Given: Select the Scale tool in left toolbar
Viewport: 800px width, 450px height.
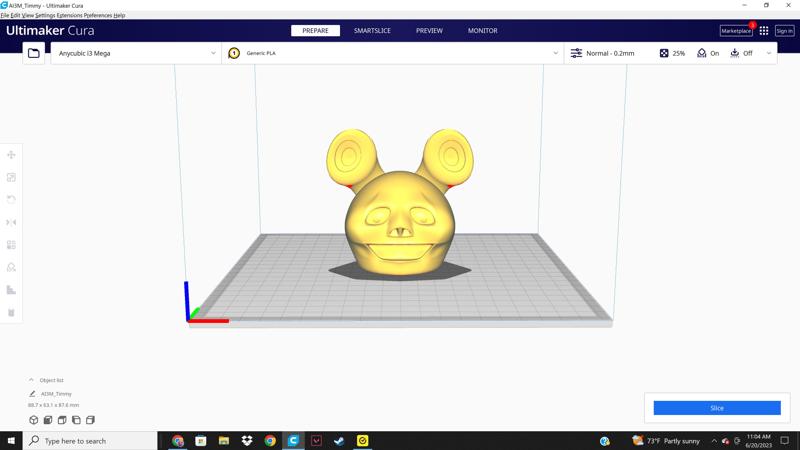Looking at the screenshot, I should point(11,177).
